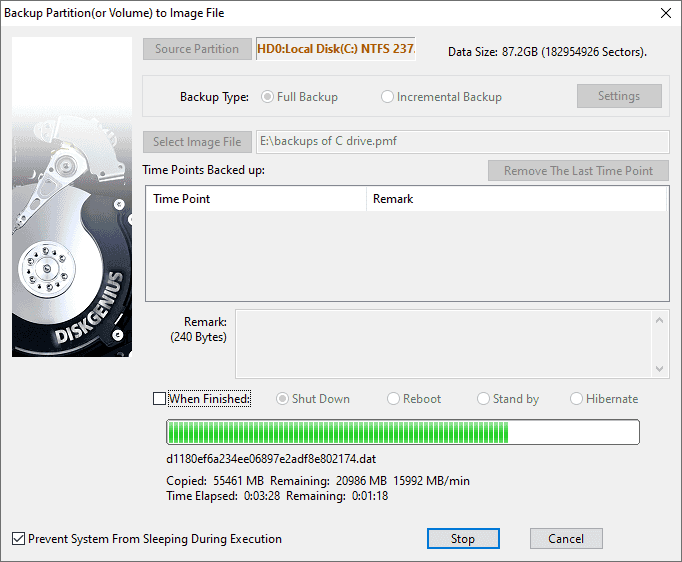The width and height of the screenshot is (682, 562).
Task: Click the image file path field
Action: point(462,142)
